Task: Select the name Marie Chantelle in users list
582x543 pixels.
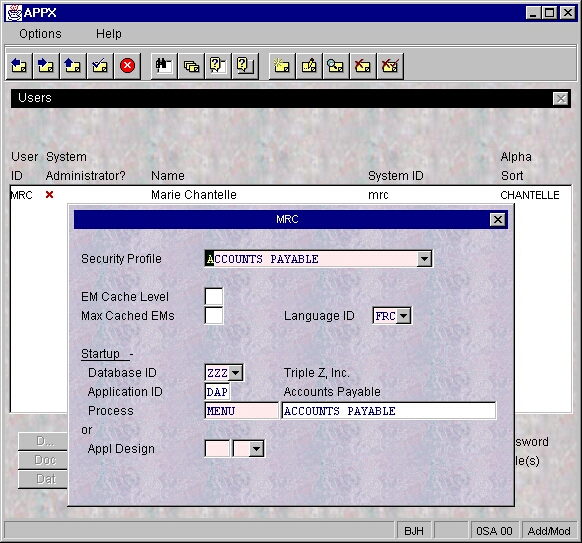Action: 193,195
